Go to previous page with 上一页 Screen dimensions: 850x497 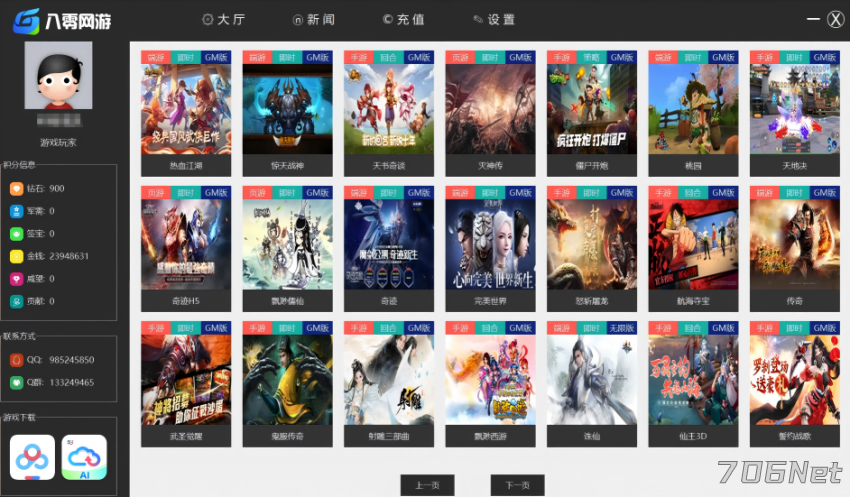427,485
